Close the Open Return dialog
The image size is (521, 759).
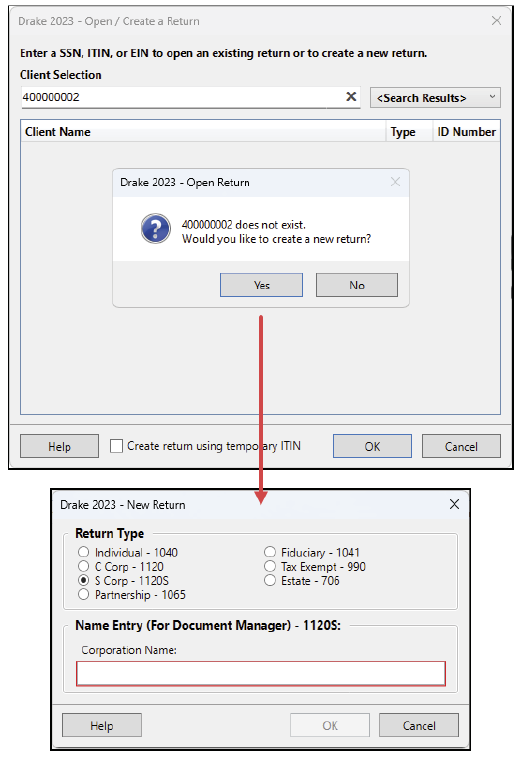click(x=395, y=182)
